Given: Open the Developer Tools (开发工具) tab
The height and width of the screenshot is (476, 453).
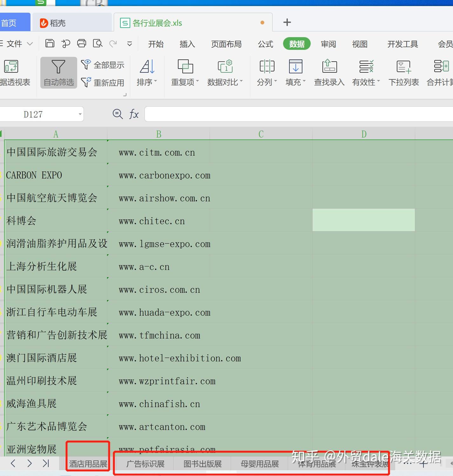Looking at the screenshot, I should (402, 44).
